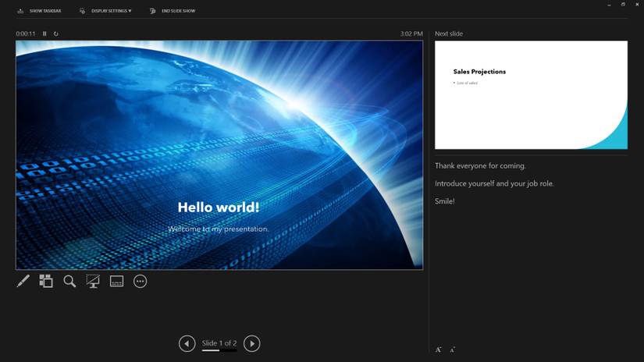
Task: Minimize the presenter view window
Action: (609, 5)
